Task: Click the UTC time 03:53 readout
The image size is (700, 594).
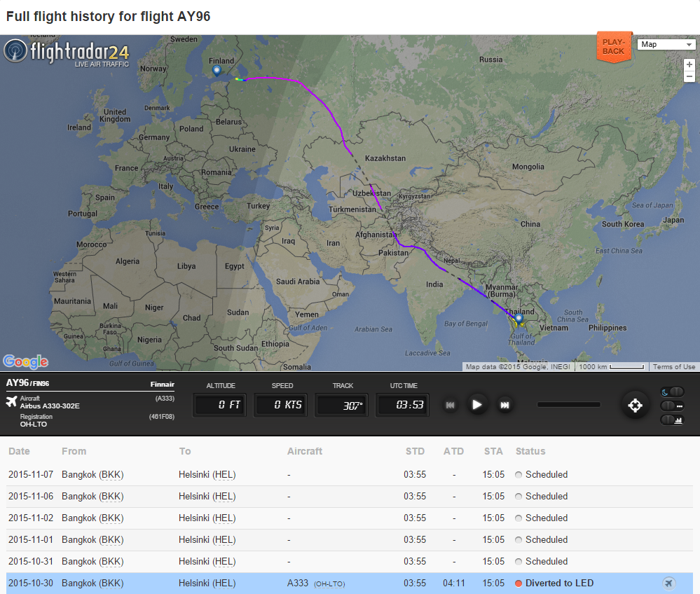Action: (x=402, y=405)
